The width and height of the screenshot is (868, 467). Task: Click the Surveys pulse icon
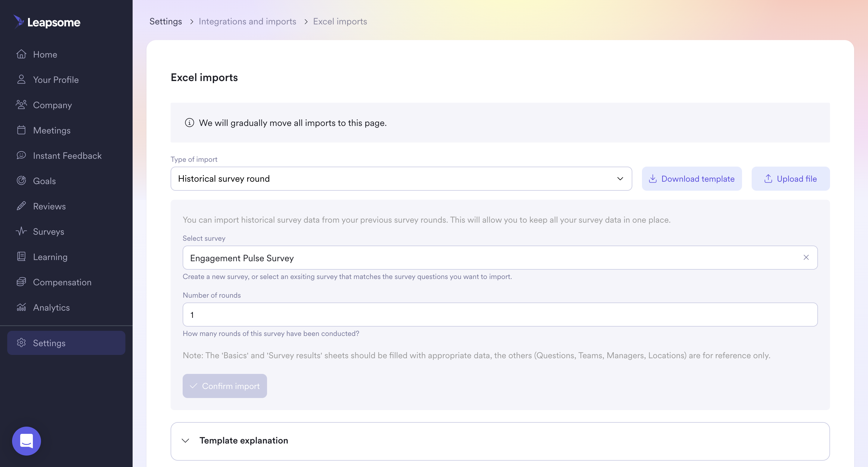21,231
